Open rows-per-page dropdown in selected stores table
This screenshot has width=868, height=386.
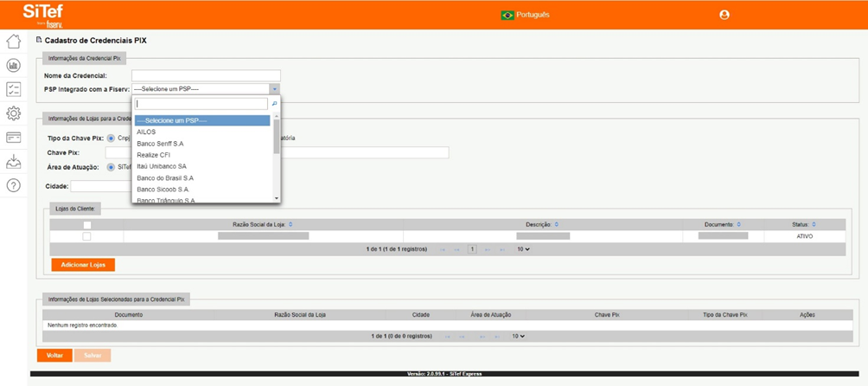coord(518,336)
